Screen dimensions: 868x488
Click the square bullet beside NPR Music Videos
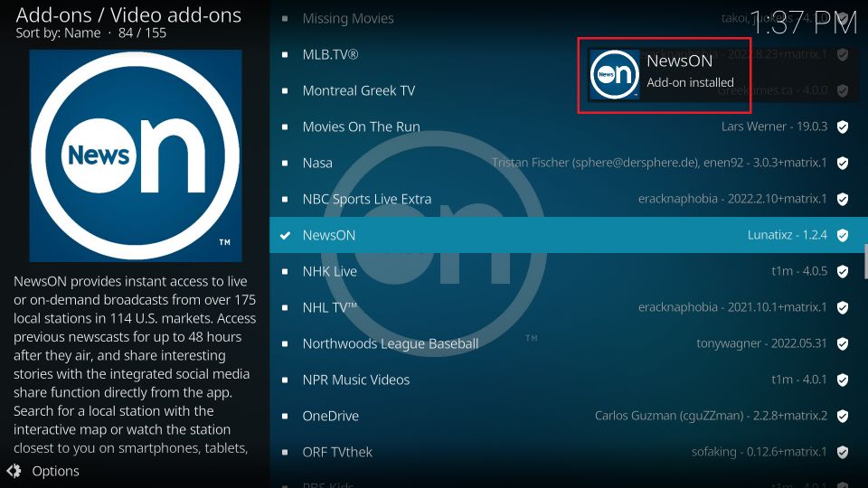pyautogui.click(x=285, y=380)
